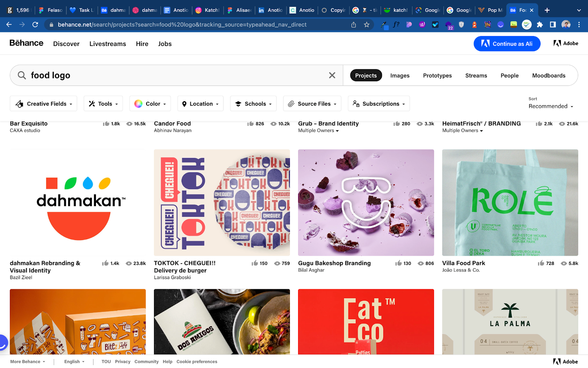Screen dimensions: 588x368
Task: Open the Location filter dropdown
Action: coord(200,104)
